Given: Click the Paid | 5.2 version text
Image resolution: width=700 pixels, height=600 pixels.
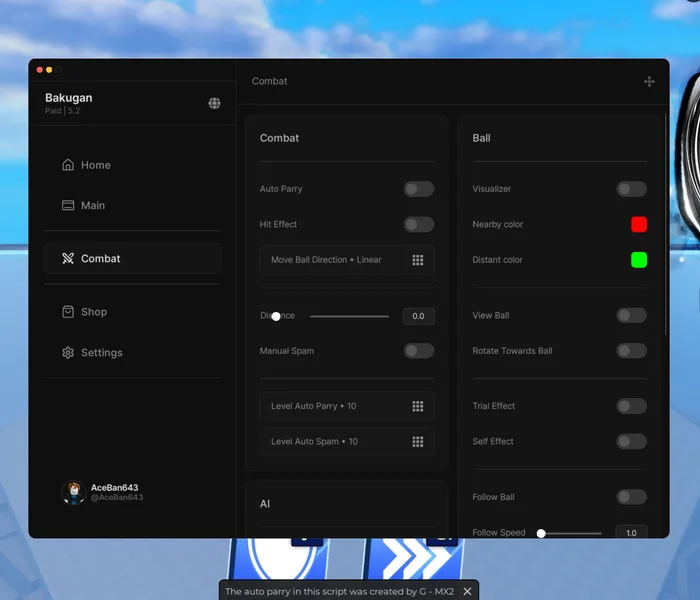Looking at the screenshot, I should pos(62,111).
